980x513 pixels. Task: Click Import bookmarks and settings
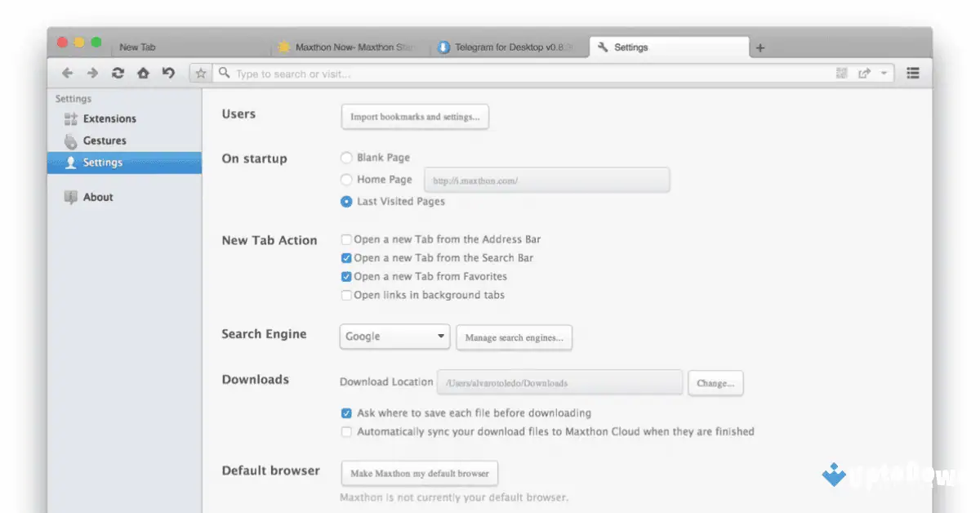coord(415,116)
